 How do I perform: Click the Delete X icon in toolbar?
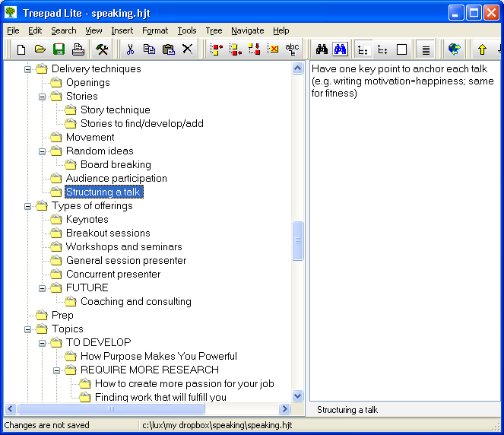187,49
